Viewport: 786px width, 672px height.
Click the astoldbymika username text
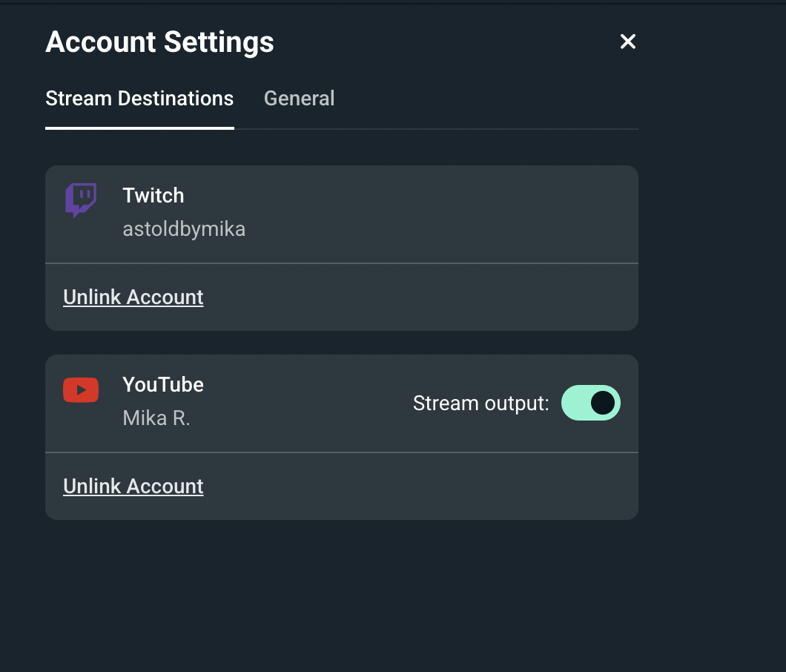(184, 228)
